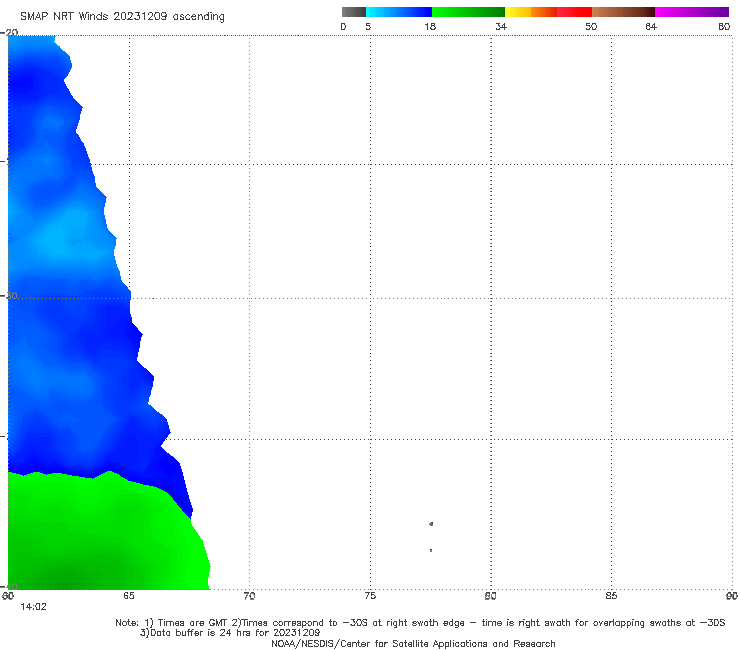Click the color bar label 34
This screenshot has width=740, height=650.
[x=501, y=27]
